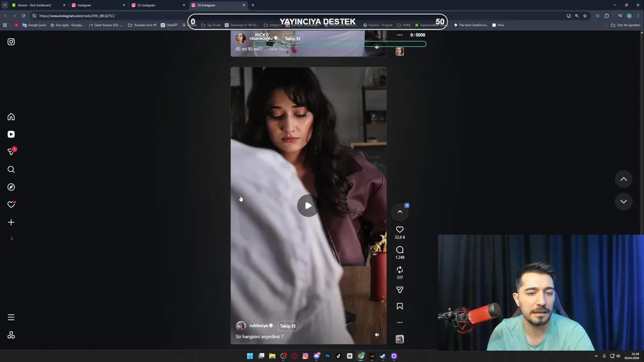The height and width of the screenshot is (362, 644).
Task: Go to the previous reel with up arrow
Action: coord(623,179)
